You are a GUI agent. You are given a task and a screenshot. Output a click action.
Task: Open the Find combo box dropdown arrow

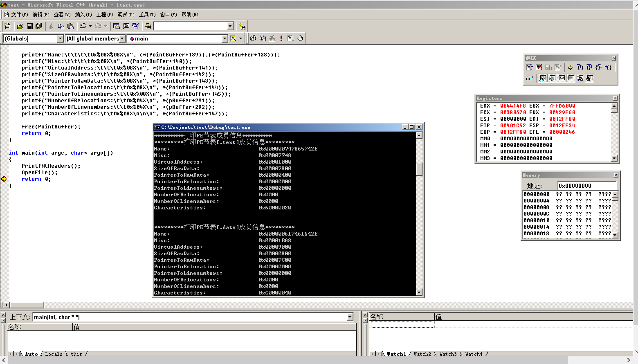(230, 26)
